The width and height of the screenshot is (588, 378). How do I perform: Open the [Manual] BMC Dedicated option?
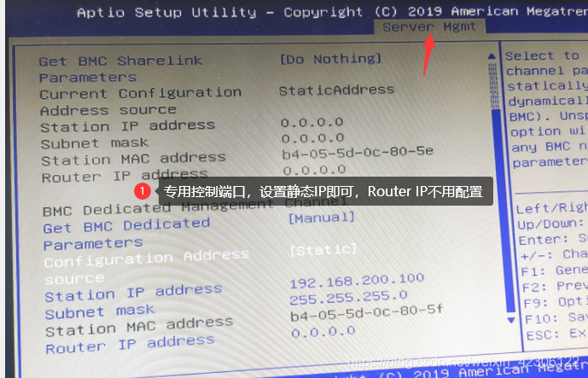click(x=322, y=217)
